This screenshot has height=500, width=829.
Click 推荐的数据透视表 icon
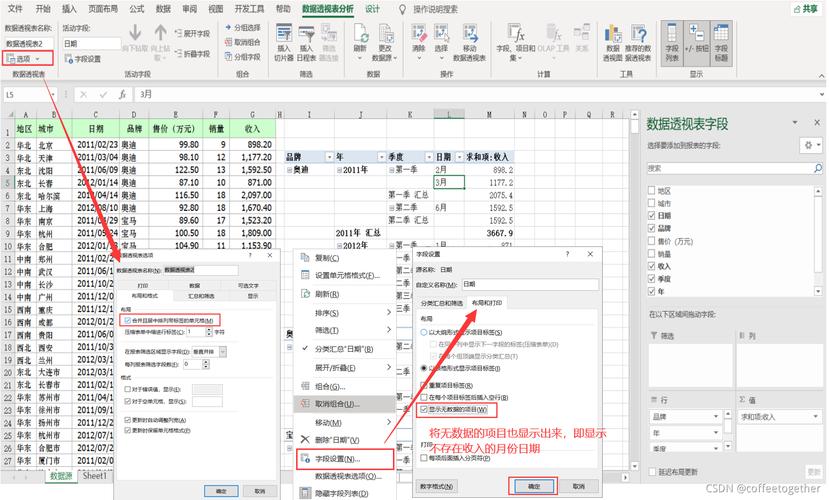[x=638, y=42]
